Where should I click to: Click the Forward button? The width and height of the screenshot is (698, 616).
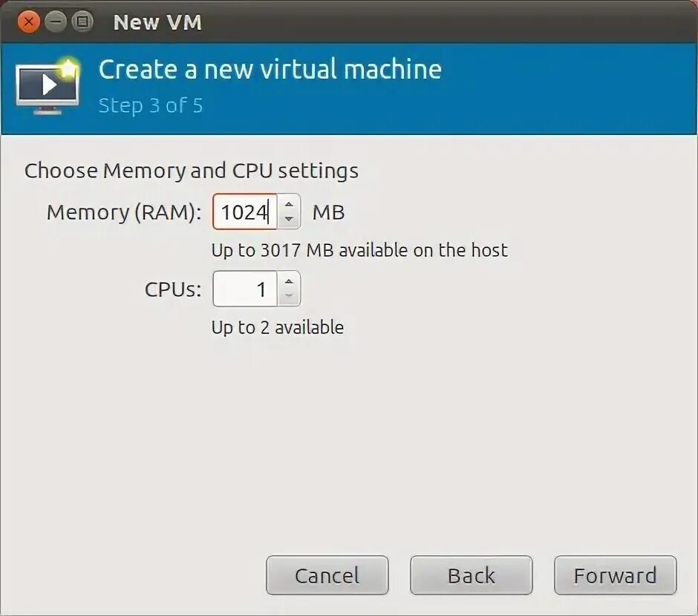[615, 575]
